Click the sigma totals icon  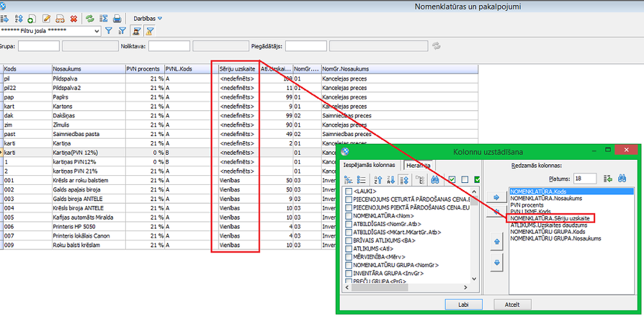point(104,19)
